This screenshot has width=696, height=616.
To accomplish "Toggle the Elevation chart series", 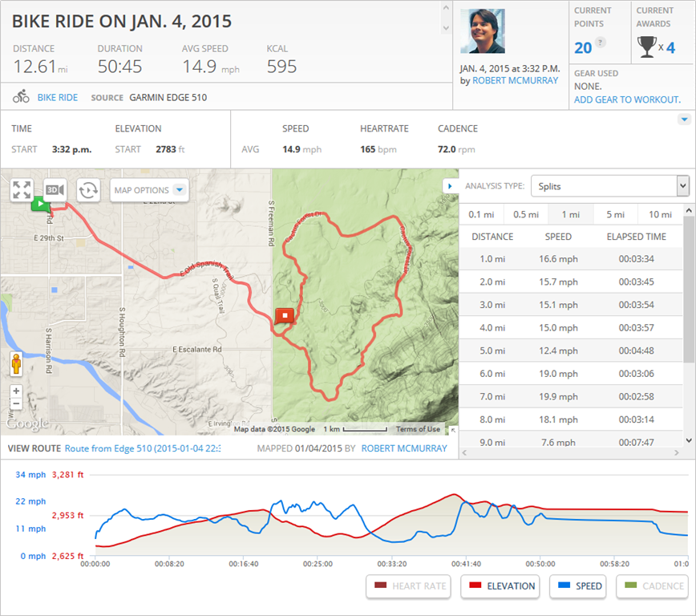I will (x=502, y=586).
